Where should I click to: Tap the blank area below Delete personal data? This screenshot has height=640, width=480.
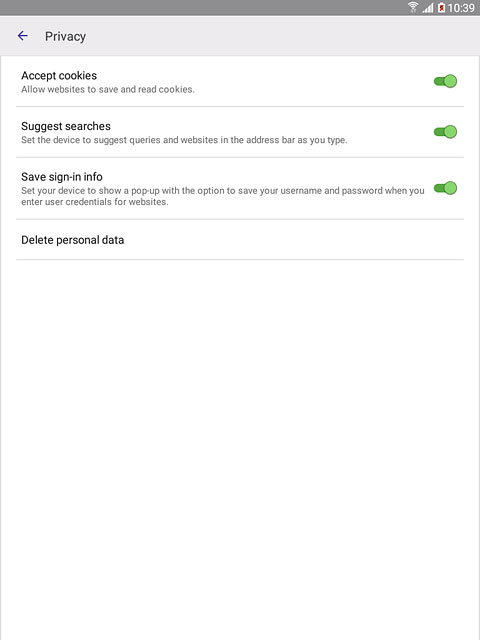pos(240,449)
